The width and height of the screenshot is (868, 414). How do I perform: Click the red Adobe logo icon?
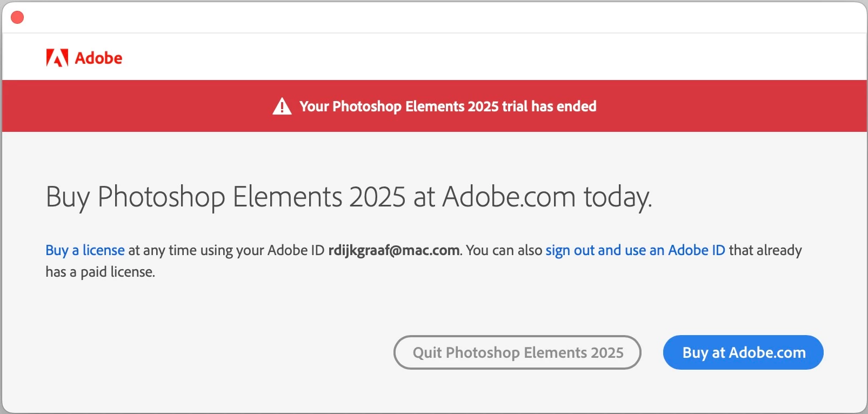pos(57,58)
